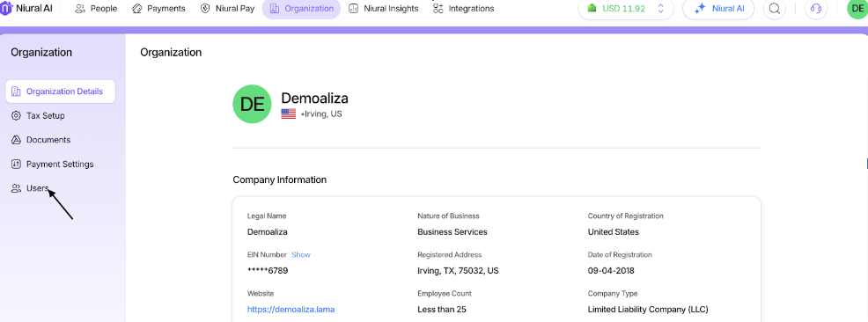Screen dimensions: 868x322
Task: Open the Integrations menu
Action: (464, 8)
